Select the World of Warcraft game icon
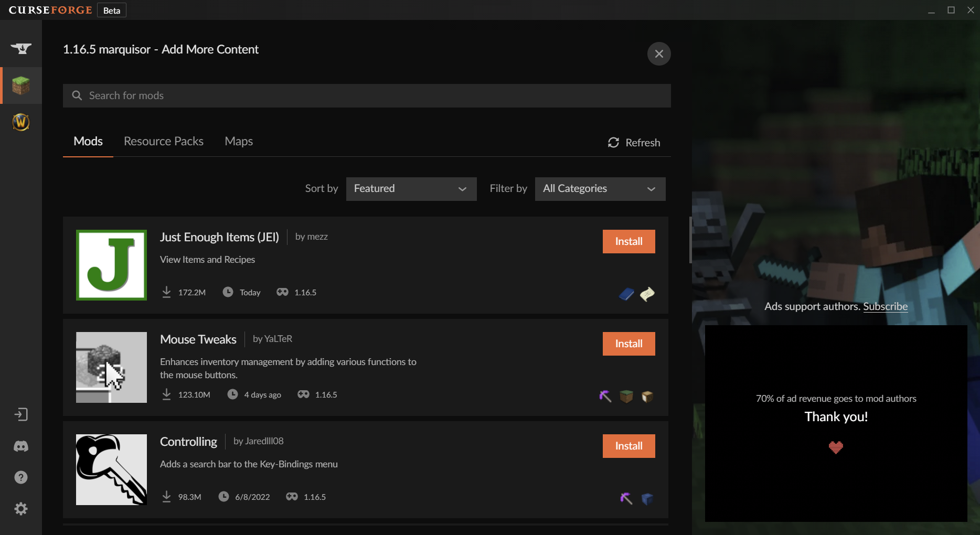 [21, 122]
